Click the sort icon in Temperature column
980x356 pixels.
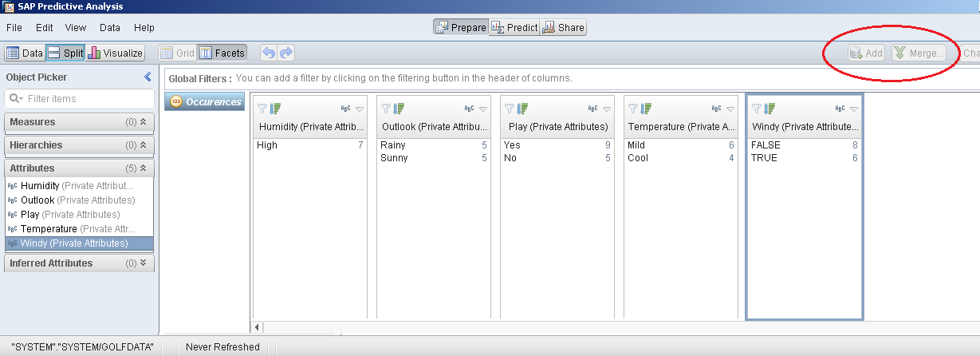click(646, 109)
